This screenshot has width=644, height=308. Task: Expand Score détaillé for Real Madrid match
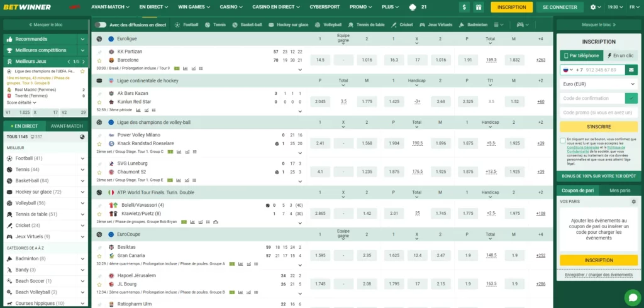click(21, 102)
